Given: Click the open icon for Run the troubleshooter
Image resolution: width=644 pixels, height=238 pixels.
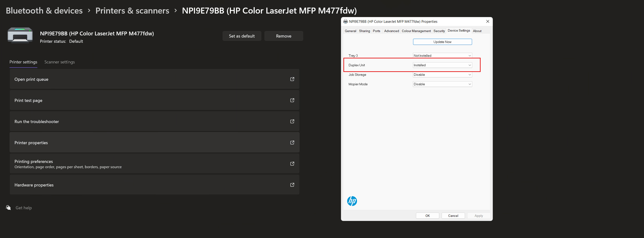Looking at the screenshot, I should click(292, 121).
